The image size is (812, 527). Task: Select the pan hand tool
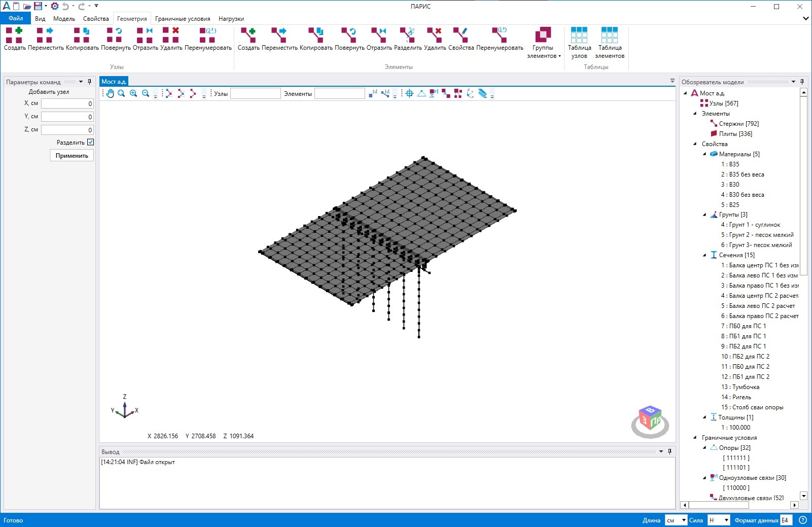pyautogui.click(x=110, y=93)
